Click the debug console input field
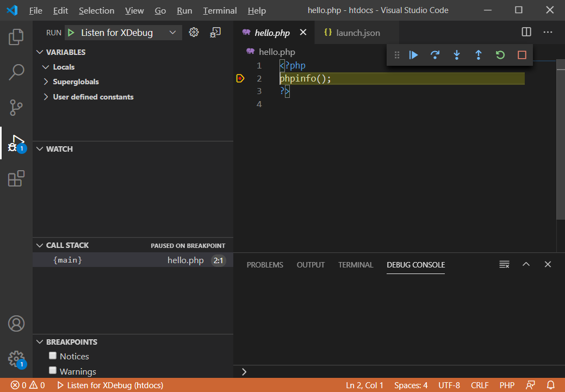The height and width of the screenshot is (392, 565). 402,372
